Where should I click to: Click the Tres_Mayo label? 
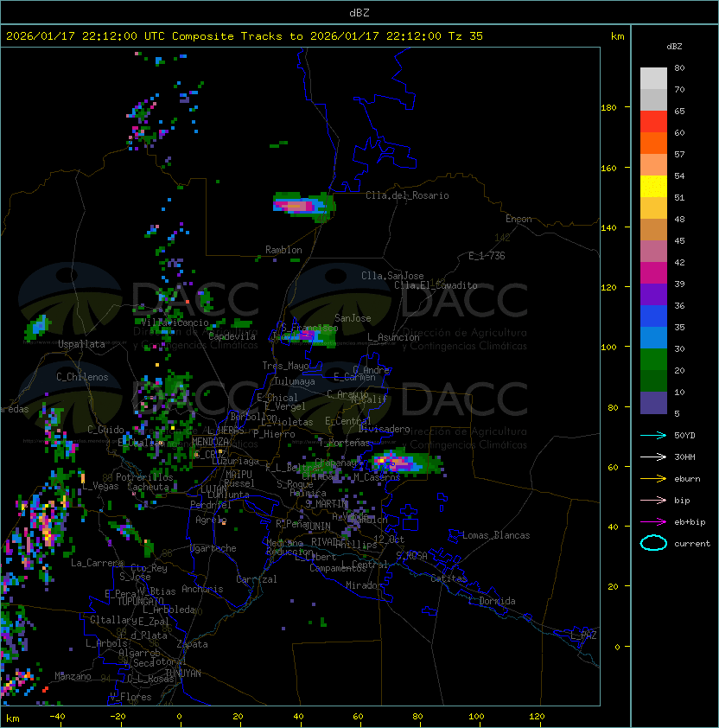point(285,366)
